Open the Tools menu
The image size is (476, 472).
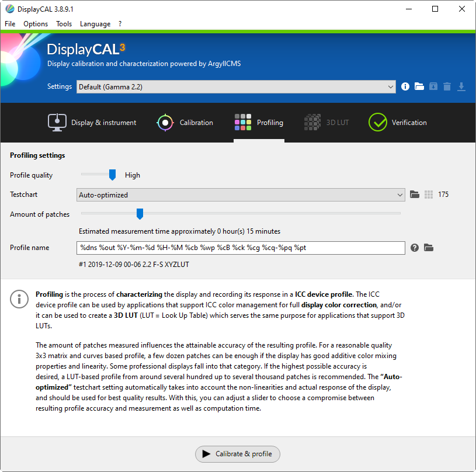tap(64, 24)
